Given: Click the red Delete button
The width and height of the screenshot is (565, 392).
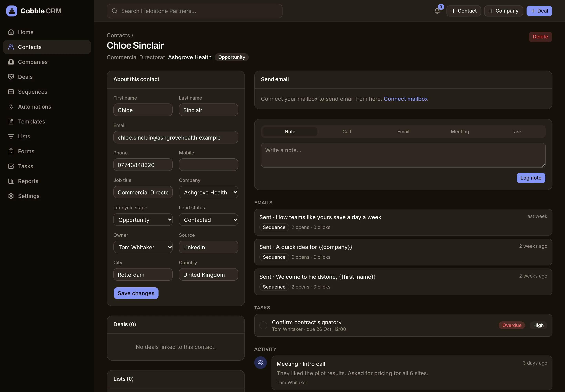Looking at the screenshot, I should click(x=540, y=37).
